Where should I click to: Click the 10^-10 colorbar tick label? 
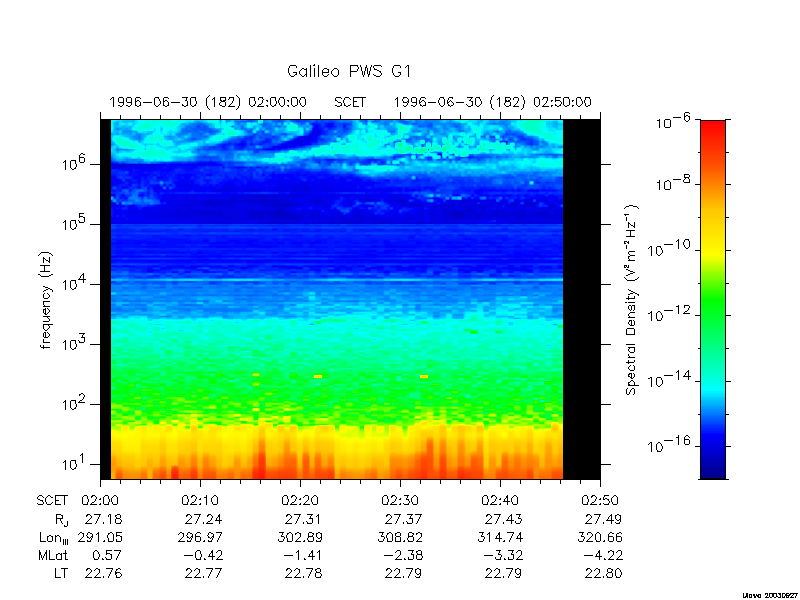[669, 249]
